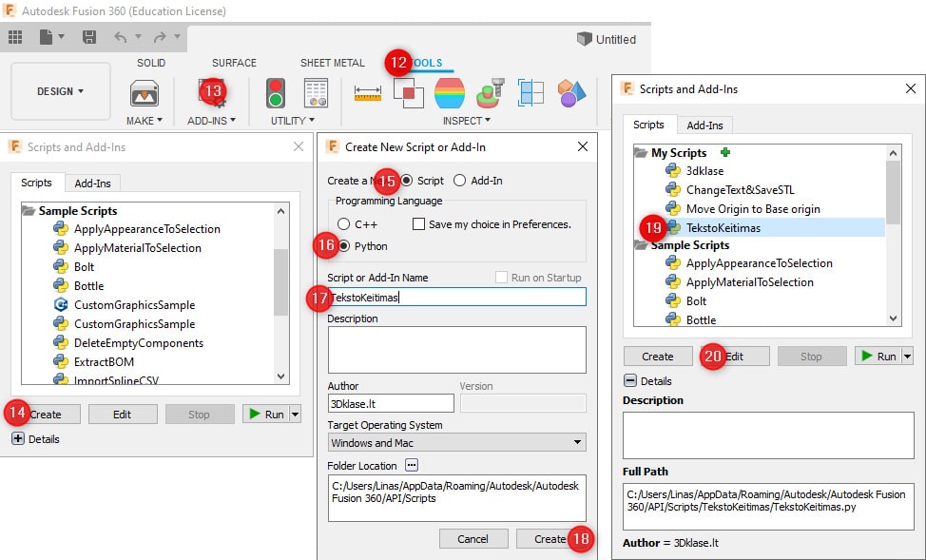
Task: Open the Add-Ins tab in the right dialog
Action: (704, 126)
